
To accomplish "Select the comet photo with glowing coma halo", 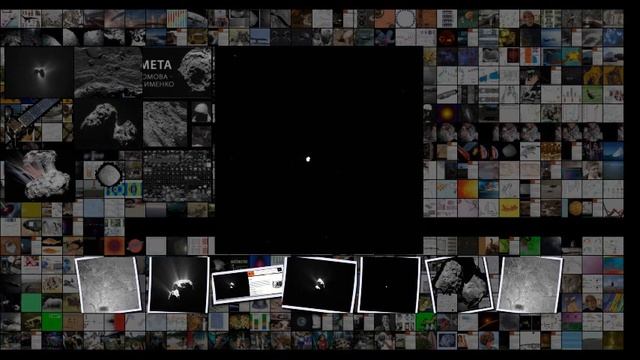I will click(x=39, y=73).
